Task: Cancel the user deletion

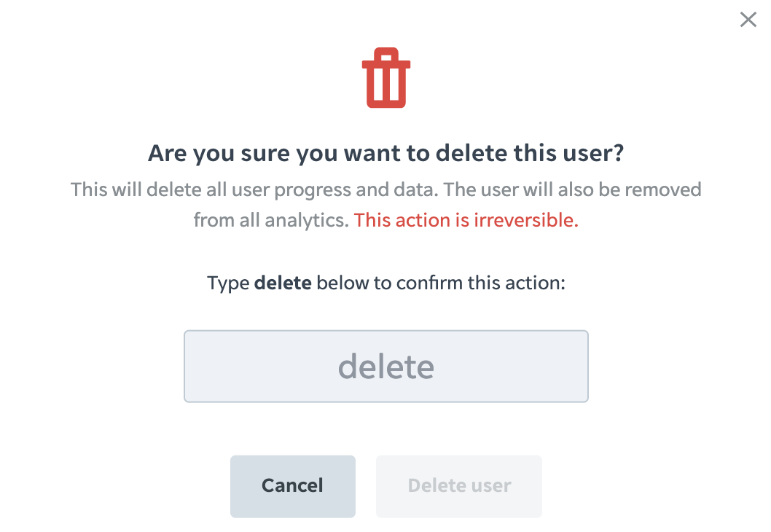Action: [x=292, y=486]
